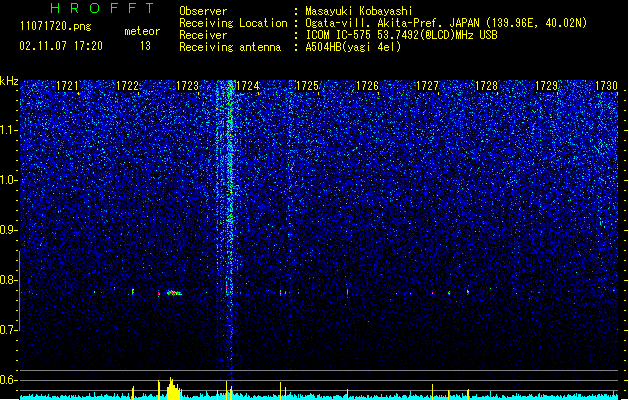The width and height of the screenshot is (629, 400).
Task: Click the 0.7 frequency axis label
Action: (x=8, y=330)
